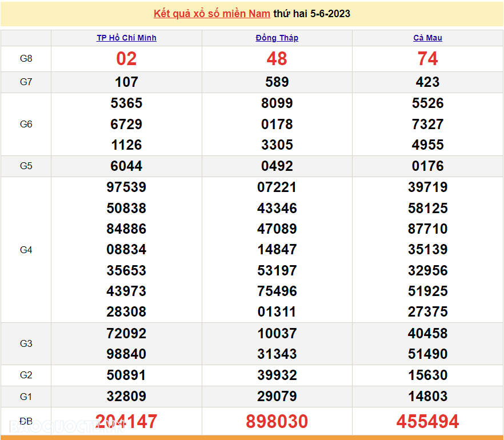Viewport: 504px width, 440px height.
Task: Click the G1 result 32809
Action: (126, 397)
